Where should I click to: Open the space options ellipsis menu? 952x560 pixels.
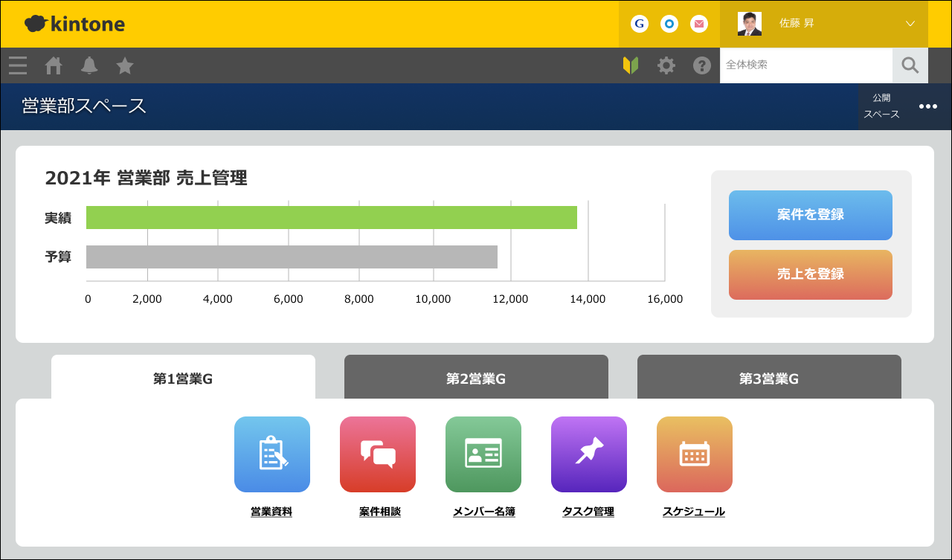[x=927, y=106]
